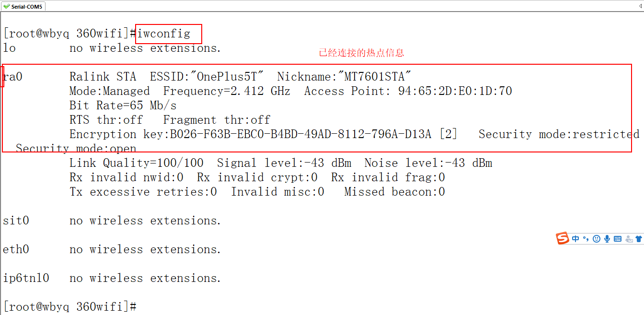Toggle Chinese/English input mode
Screen dimensions: 644x315
coord(575,239)
